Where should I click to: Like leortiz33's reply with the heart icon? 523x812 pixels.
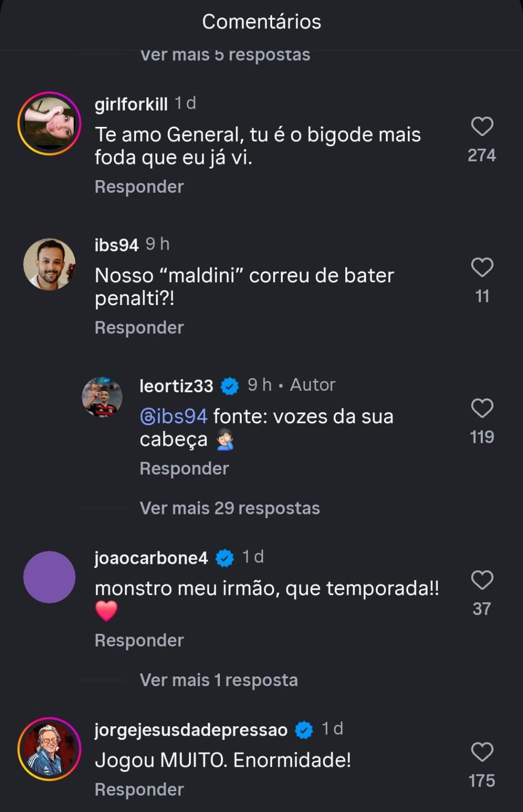coord(482,408)
